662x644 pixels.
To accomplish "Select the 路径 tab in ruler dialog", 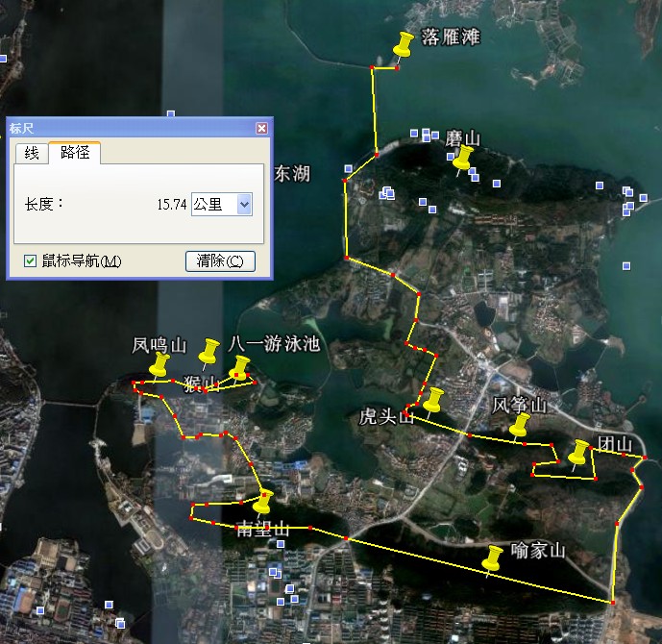I will 75,152.
